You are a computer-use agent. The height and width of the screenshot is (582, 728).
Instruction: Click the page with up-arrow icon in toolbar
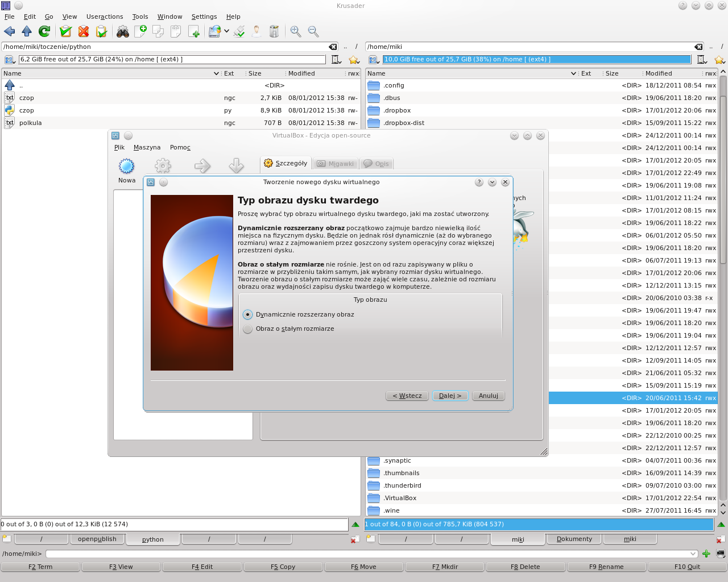click(x=176, y=31)
